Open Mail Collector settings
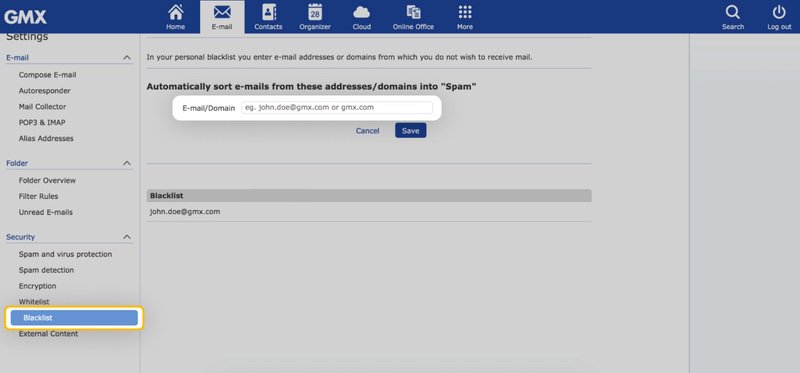This screenshot has height=373, width=800. pos(42,107)
